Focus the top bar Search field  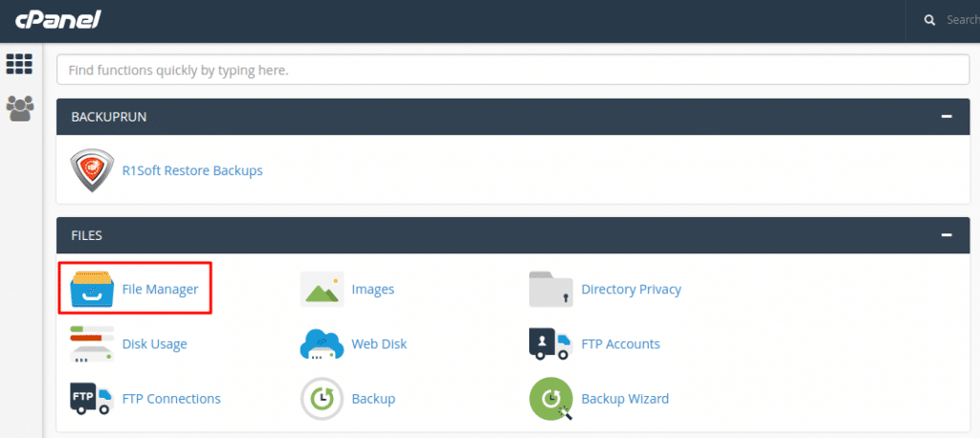click(963, 20)
